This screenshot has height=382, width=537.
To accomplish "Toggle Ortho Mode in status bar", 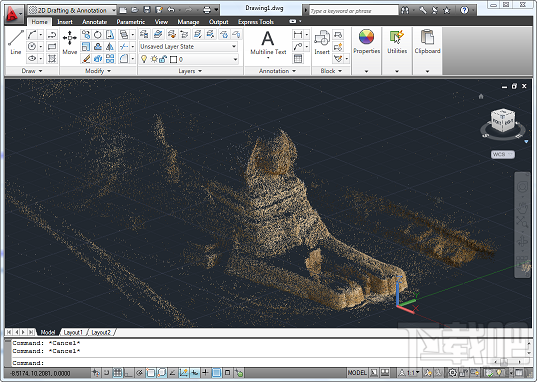I will coord(128,372).
